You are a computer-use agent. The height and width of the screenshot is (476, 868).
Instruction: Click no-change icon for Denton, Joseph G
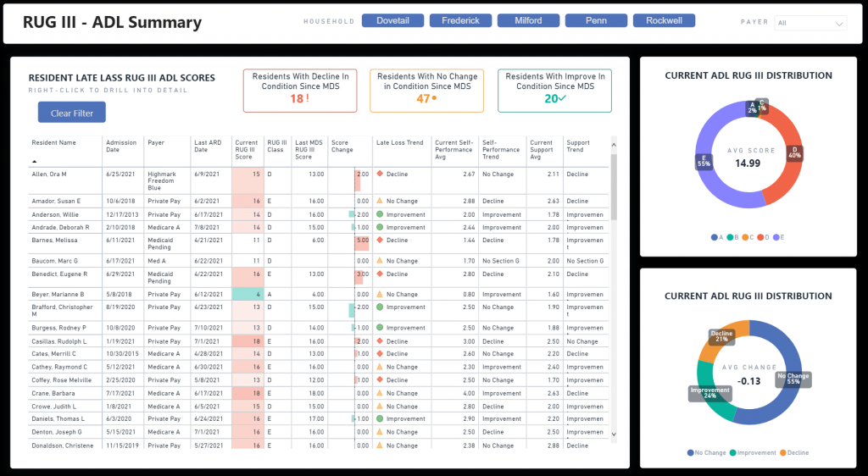[x=380, y=432]
